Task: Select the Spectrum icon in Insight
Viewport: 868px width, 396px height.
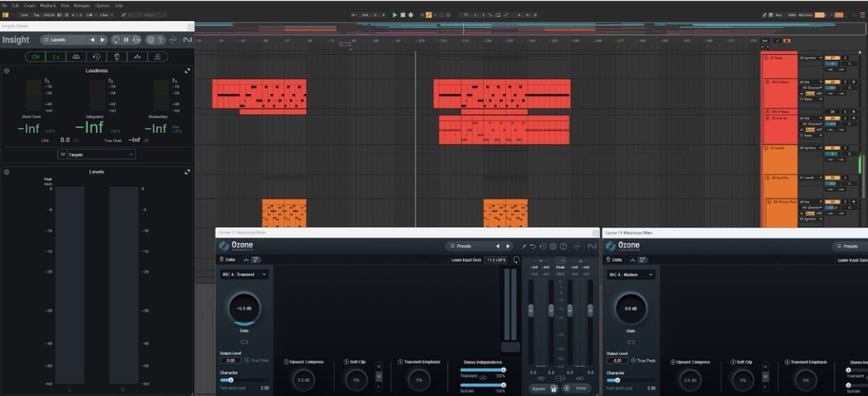Action: (x=136, y=56)
